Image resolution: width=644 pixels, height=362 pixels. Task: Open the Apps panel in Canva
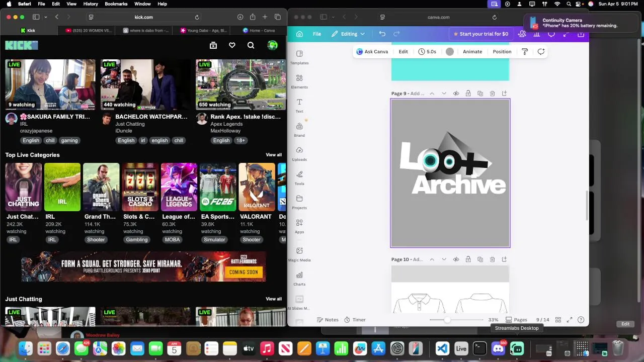point(299,226)
